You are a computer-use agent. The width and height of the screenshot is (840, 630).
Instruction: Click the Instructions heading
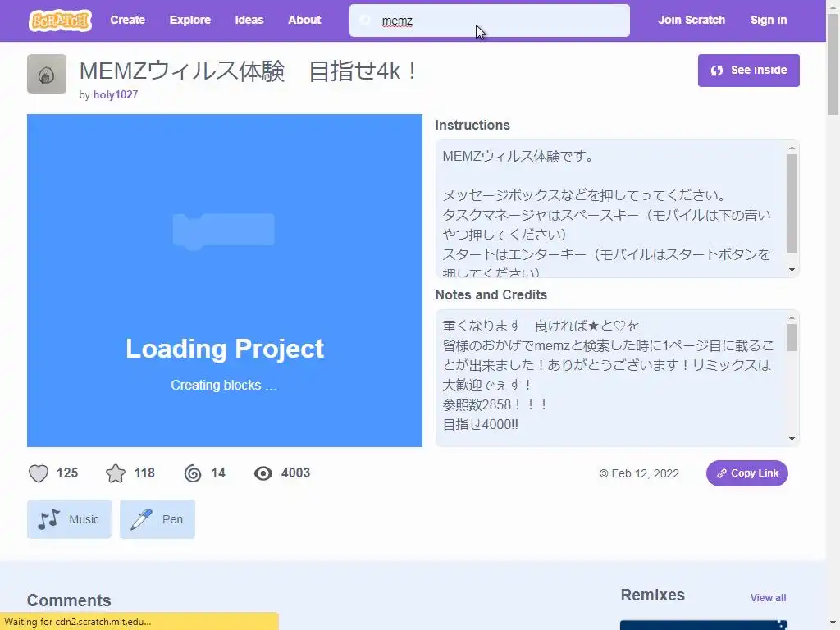tap(472, 125)
